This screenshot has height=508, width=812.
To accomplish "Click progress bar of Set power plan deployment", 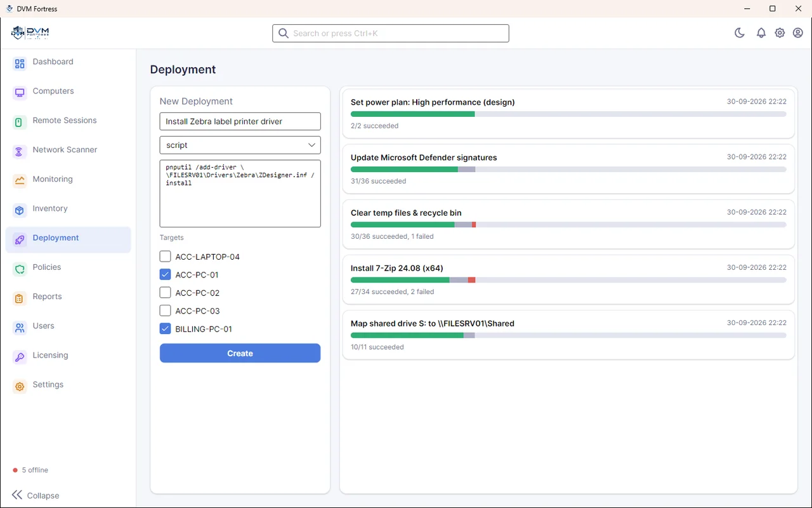I will [568, 114].
